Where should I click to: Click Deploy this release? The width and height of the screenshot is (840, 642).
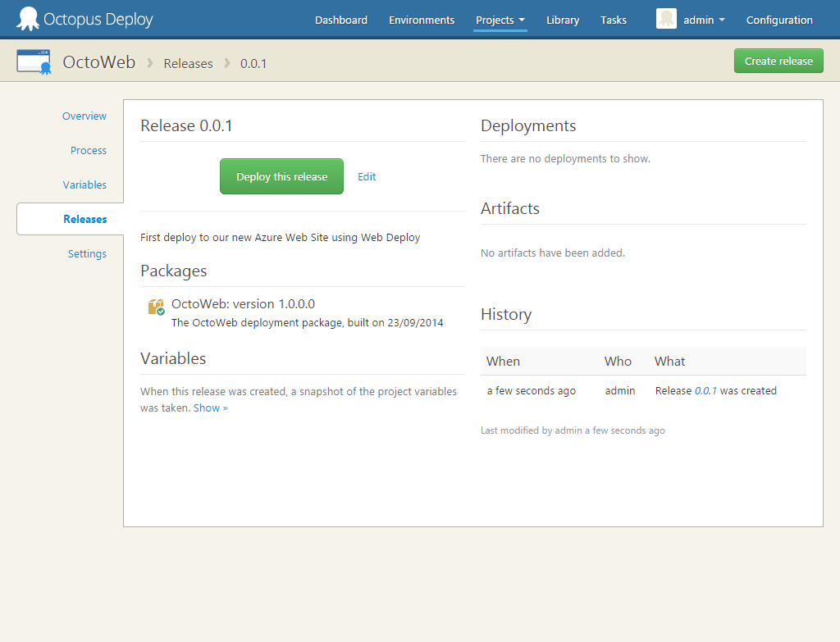tap(281, 175)
